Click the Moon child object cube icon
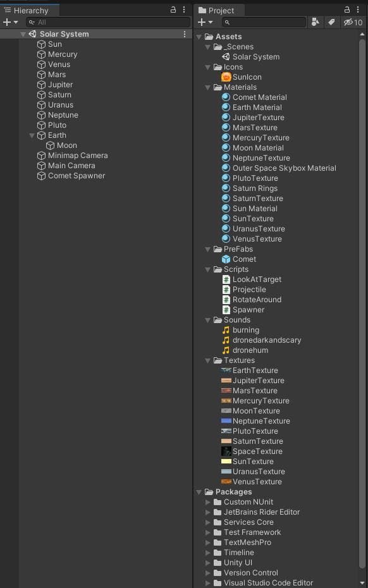The width and height of the screenshot is (368, 588). pos(50,145)
